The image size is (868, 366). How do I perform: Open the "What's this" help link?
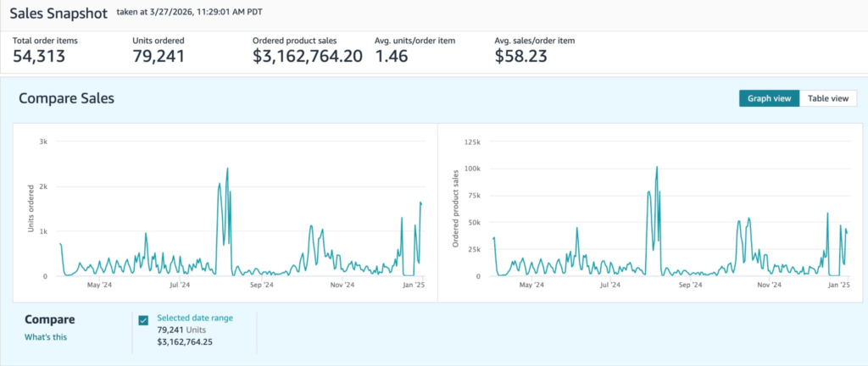46,337
